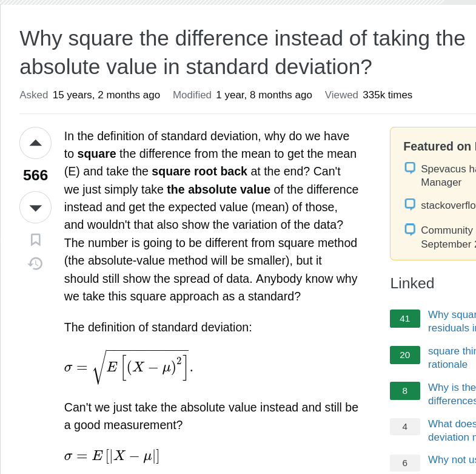Image resolution: width=476 pixels, height=474 pixels.
Task: Click the Linked section heading
Action: click(412, 283)
